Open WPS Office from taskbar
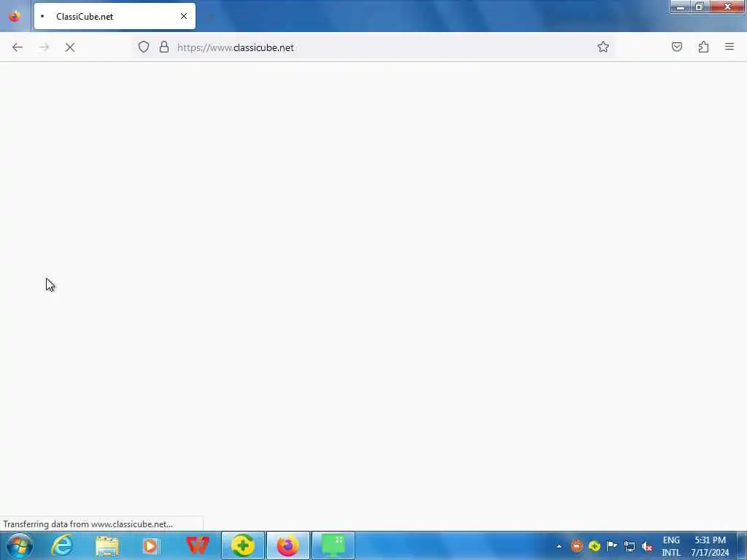The width and height of the screenshot is (747, 560). pos(197,545)
